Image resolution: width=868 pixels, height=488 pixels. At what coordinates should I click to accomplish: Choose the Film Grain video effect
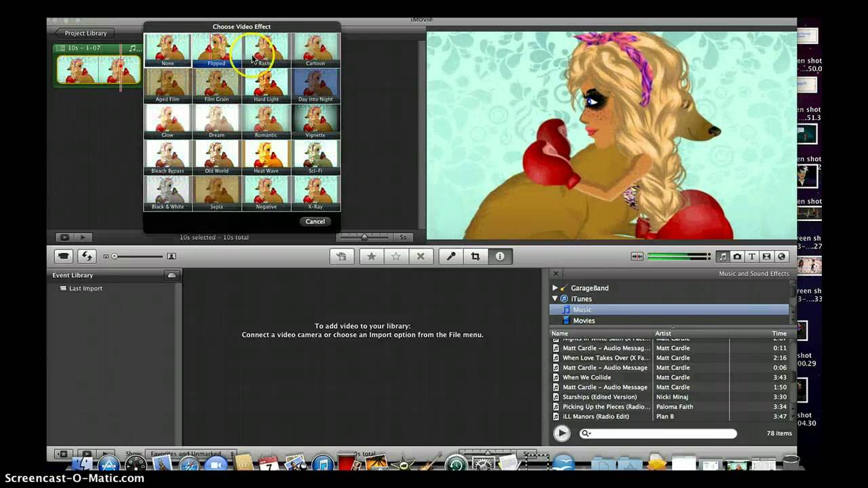click(216, 86)
